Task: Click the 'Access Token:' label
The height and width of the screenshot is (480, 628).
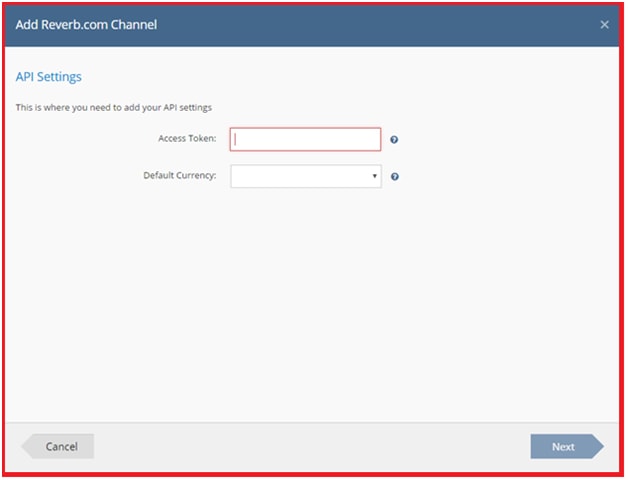Action: [x=187, y=138]
